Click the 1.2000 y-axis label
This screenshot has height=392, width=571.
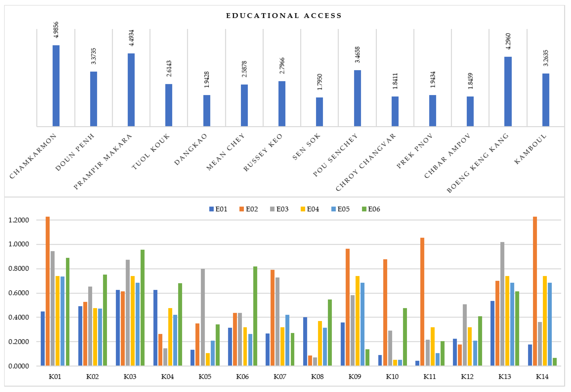(19, 220)
